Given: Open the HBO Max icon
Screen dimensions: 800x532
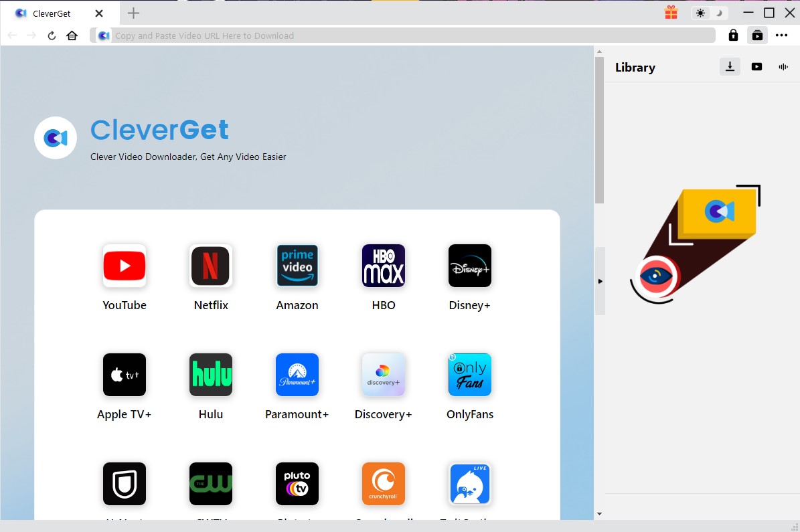Looking at the screenshot, I should tap(383, 266).
